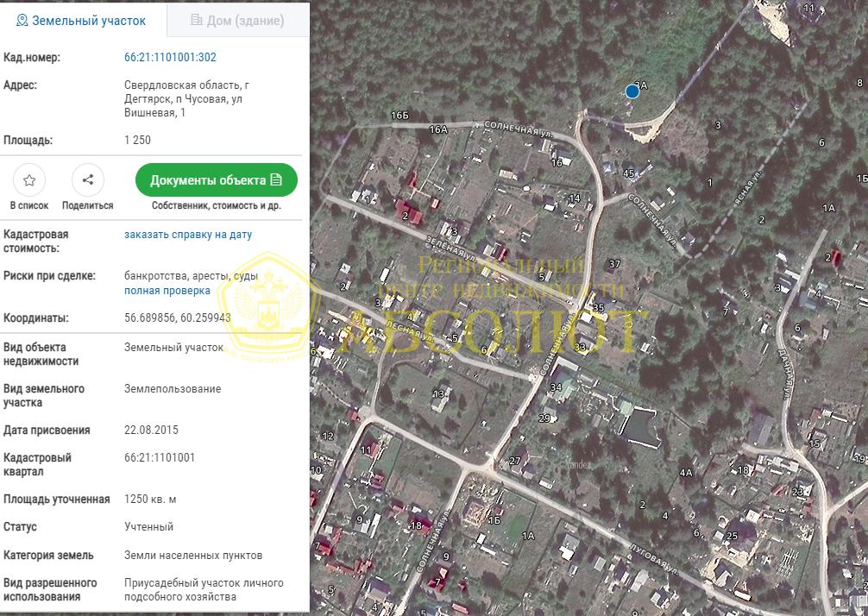Open the Дом (здание) tab
The image size is (868, 616).
point(237,21)
